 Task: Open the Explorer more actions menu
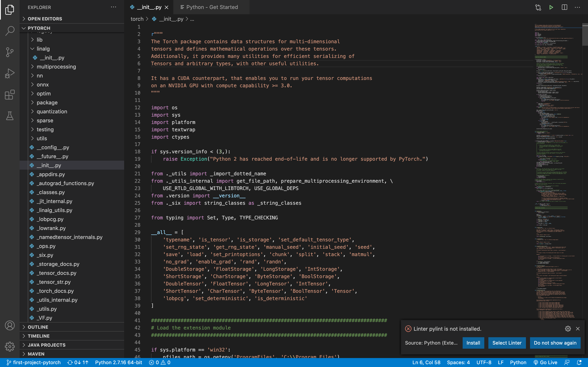pos(113,7)
